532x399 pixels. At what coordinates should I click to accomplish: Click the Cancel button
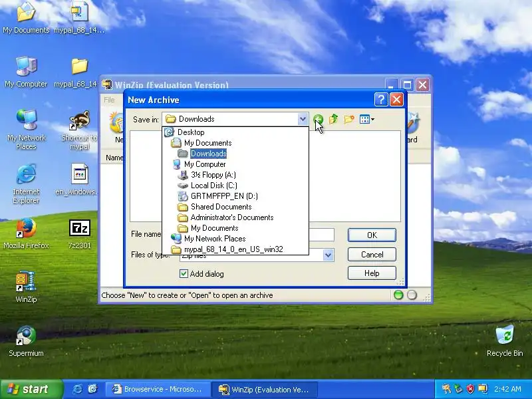[x=372, y=255]
